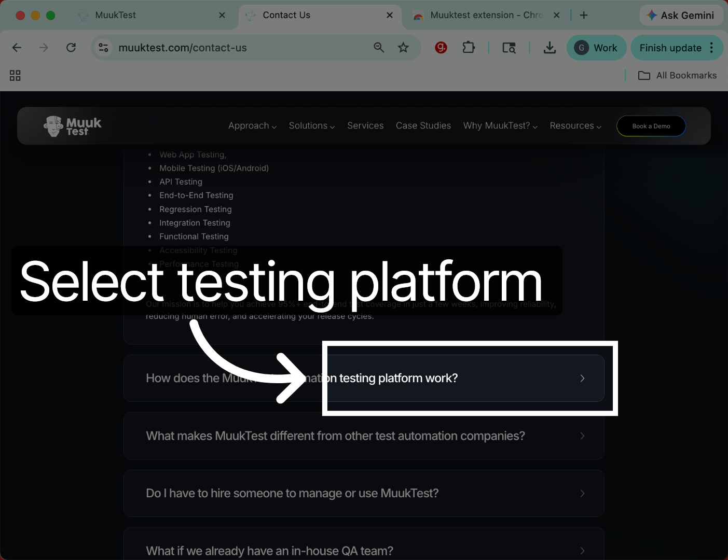The height and width of the screenshot is (560, 728).
Task: Go back to the previous page
Action: pyautogui.click(x=17, y=48)
